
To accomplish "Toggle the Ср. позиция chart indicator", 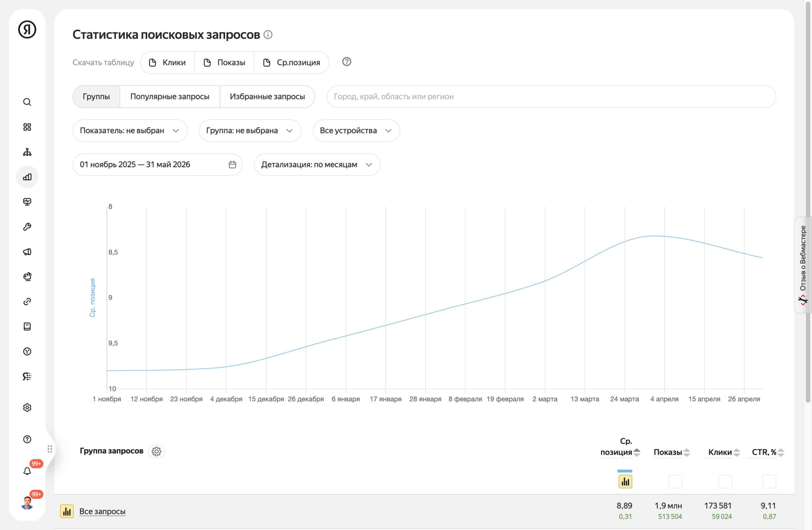I will point(625,482).
